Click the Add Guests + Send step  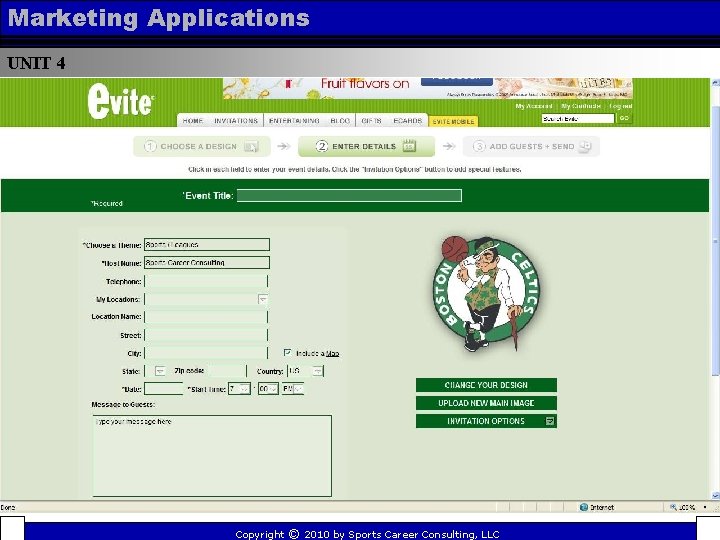pyautogui.click(x=531, y=146)
